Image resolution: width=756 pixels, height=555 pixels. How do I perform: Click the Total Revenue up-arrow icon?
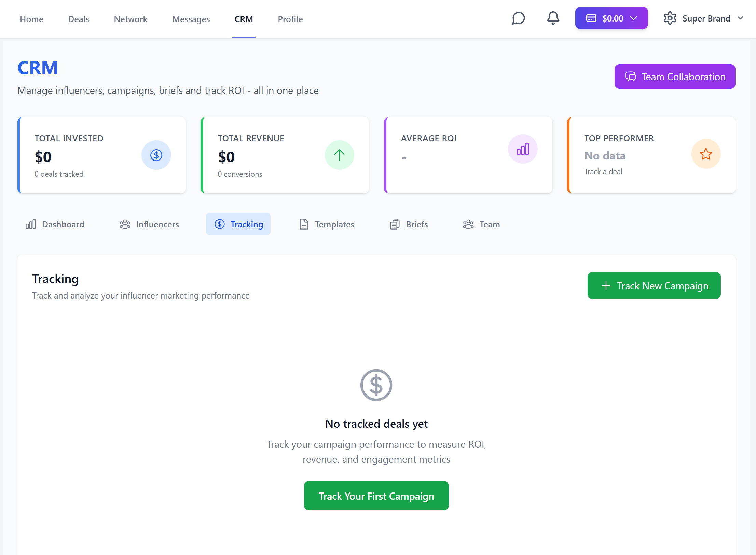tap(339, 155)
